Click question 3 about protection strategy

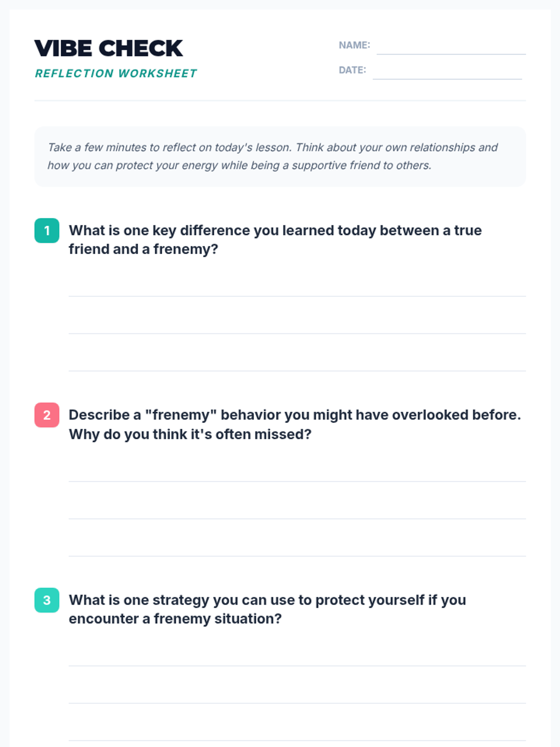pyautogui.click(x=267, y=609)
